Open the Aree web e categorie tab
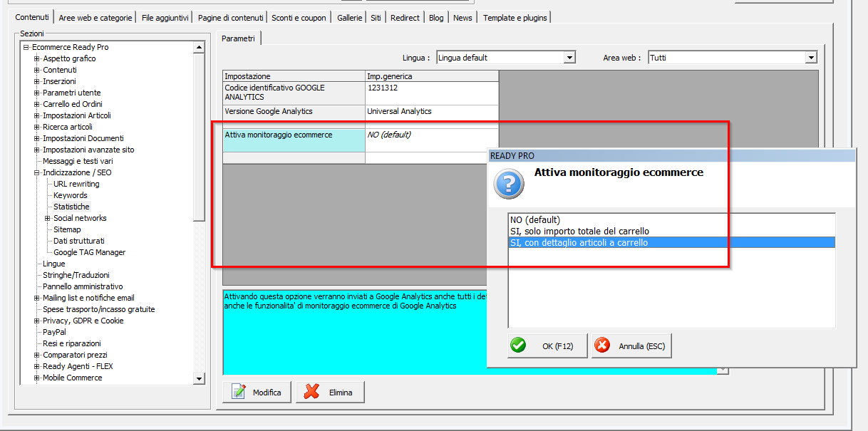The height and width of the screenshot is (431, 868). click(95, 18)
